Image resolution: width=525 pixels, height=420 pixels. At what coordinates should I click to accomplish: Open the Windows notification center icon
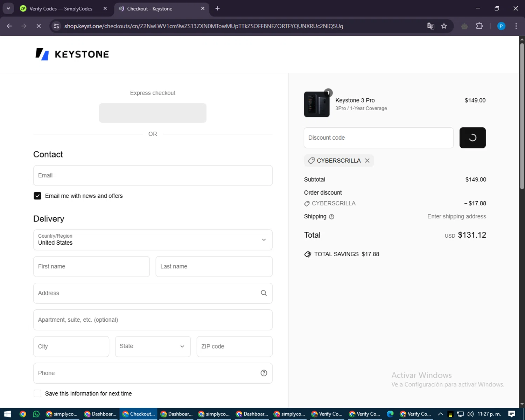(512, 414)
